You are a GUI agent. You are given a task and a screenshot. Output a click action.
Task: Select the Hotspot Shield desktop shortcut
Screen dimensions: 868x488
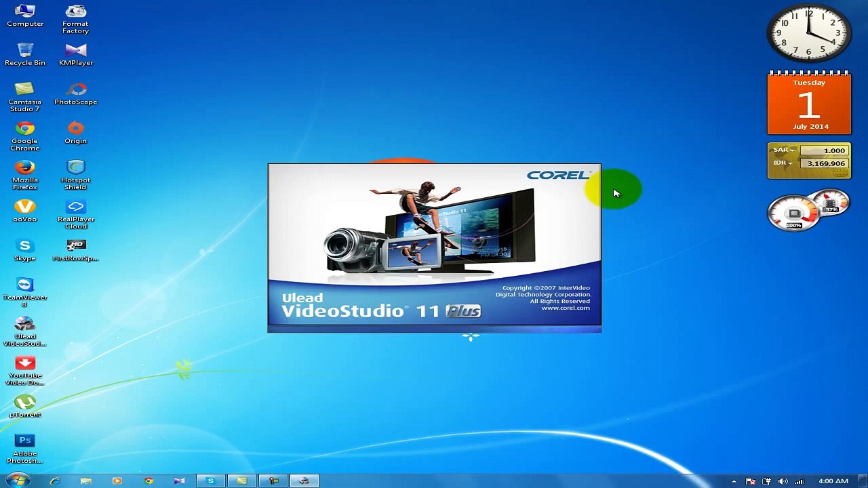click(75, 175)
